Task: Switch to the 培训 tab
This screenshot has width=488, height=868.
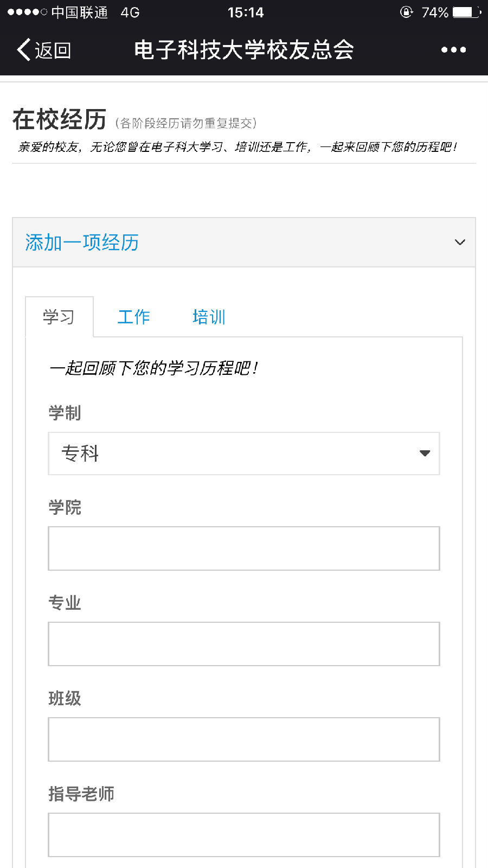Action: [x=209, y=317]
